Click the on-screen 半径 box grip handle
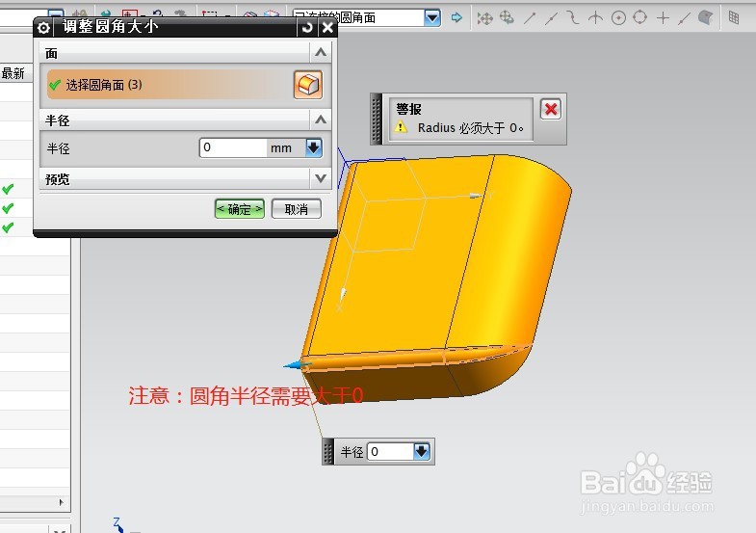Viewport: 756px width, 533px height. click(x=327, y=452)
